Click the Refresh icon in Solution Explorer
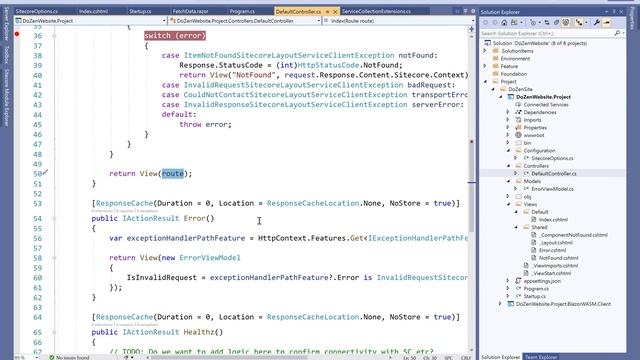 [556, 23]
